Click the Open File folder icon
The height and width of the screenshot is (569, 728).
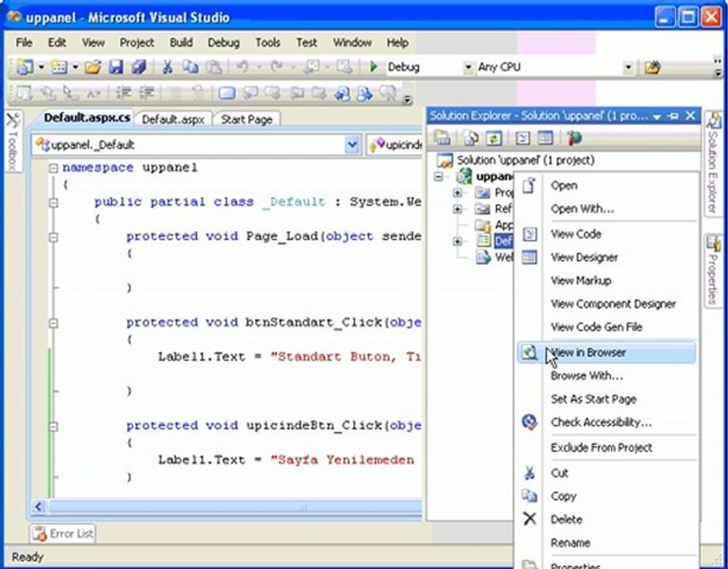(92, 67)
